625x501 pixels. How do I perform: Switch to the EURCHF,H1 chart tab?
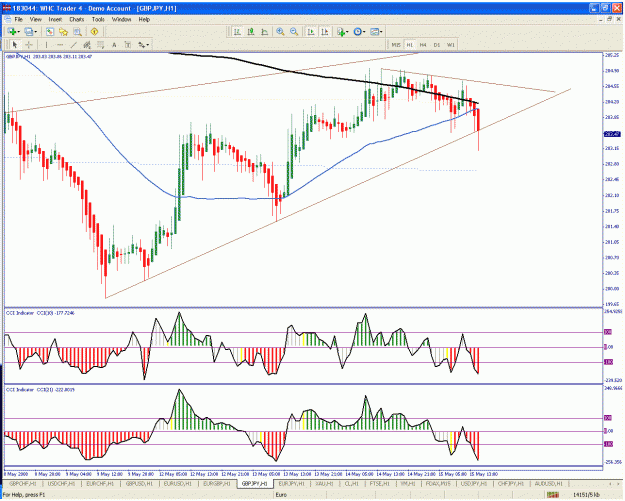coord(100,483)
